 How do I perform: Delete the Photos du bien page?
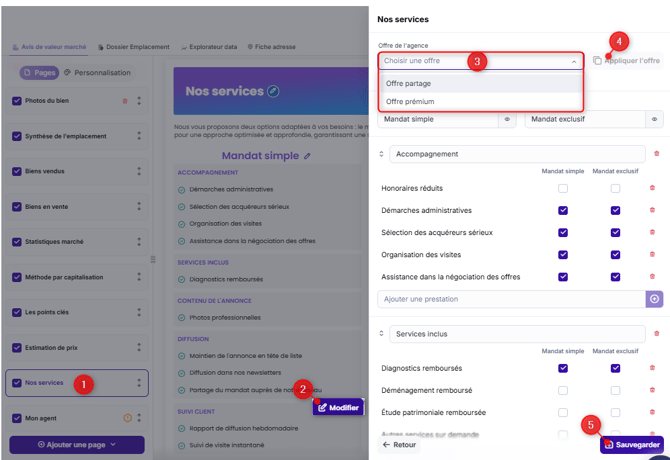tap(125, 101)
